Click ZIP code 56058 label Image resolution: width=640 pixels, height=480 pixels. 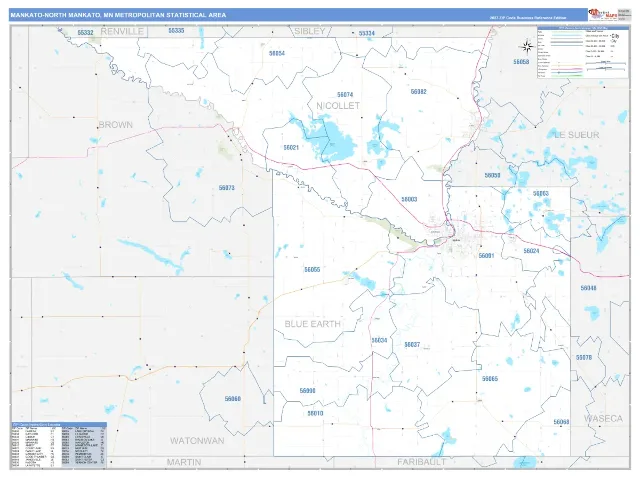click(x=521, y=62)
